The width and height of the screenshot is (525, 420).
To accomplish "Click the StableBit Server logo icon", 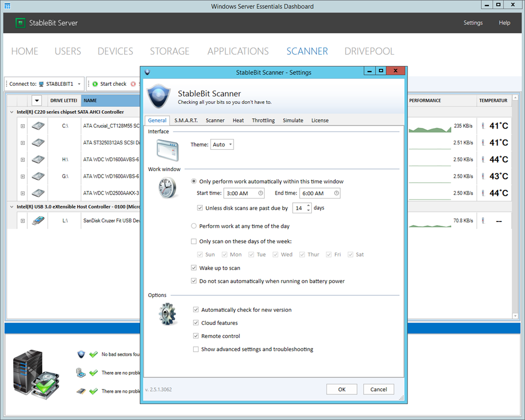I will (x=20, y=23).
